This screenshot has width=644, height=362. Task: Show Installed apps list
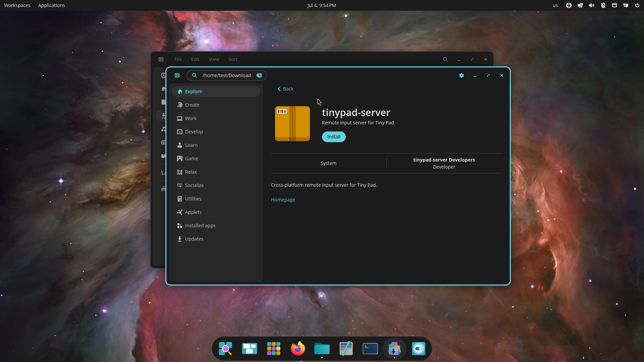click(216, 226)
